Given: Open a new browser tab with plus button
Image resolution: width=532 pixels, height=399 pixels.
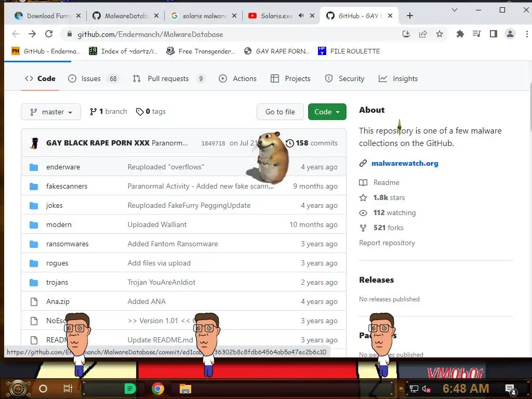Looking at the screenshot, I should click(410, 16).
